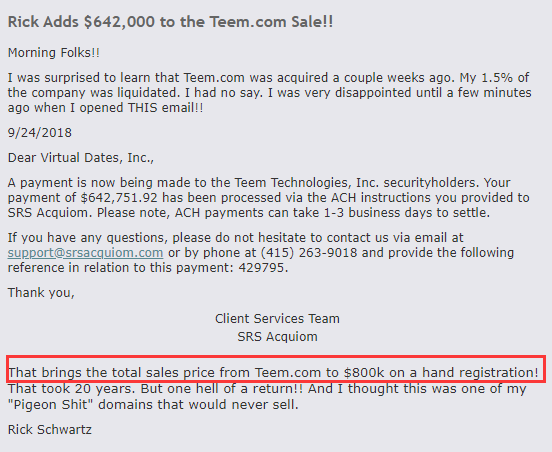Click the 'Dear Virtual Dates, Inc.,' salutation
Image resolution: width=552 pixels, height=452 pixels.
pos(81,158)
